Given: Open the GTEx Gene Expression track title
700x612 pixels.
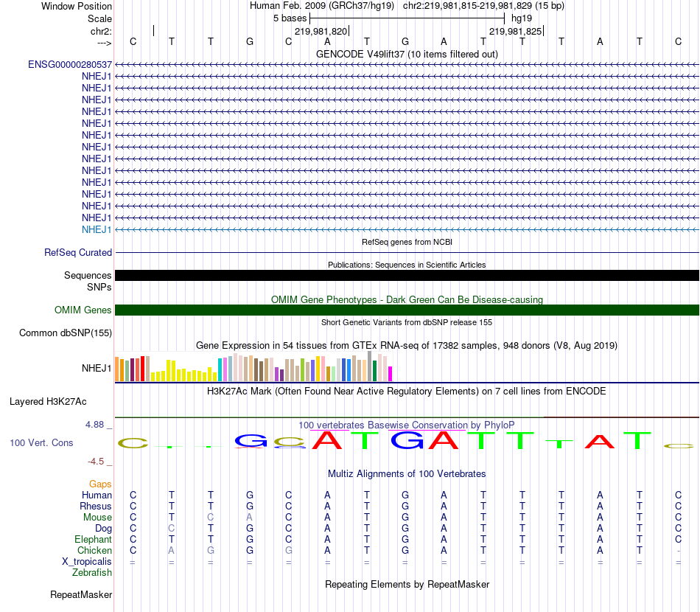Looking at the screenshot, I should coord(407,345).
